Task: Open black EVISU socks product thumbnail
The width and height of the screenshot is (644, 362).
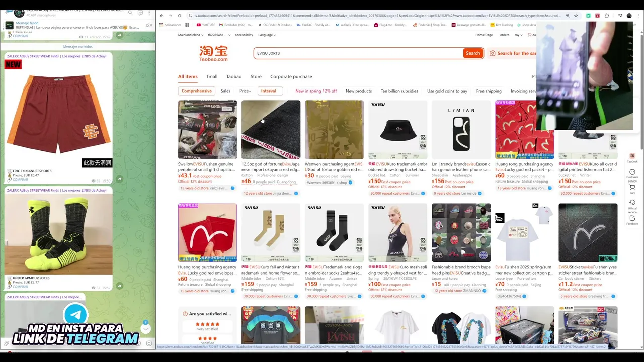Action: [334, 233]
